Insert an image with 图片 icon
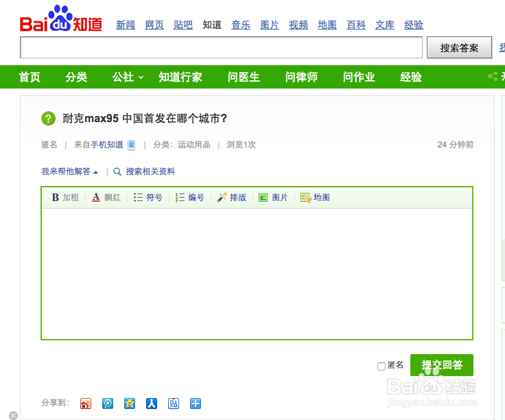Screen dimensions: 505x420 pyautogui.click(x=263, y=198)
